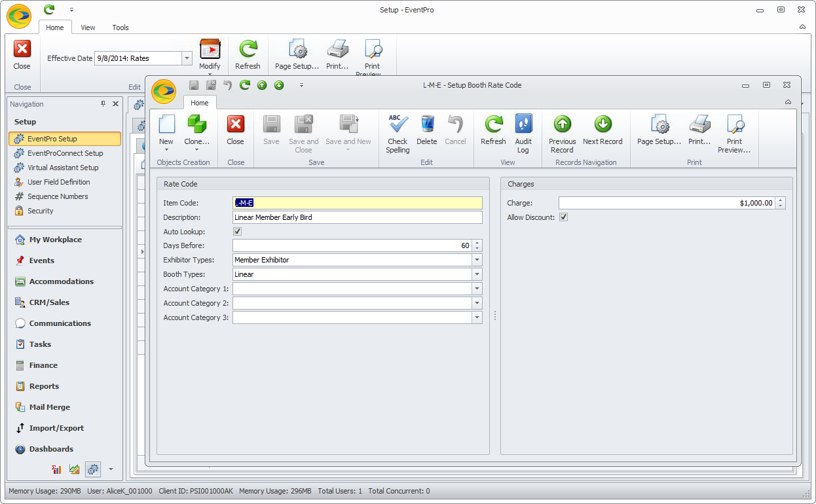
Task: Click the Item Code field
Action: click(x=358, y=203)
